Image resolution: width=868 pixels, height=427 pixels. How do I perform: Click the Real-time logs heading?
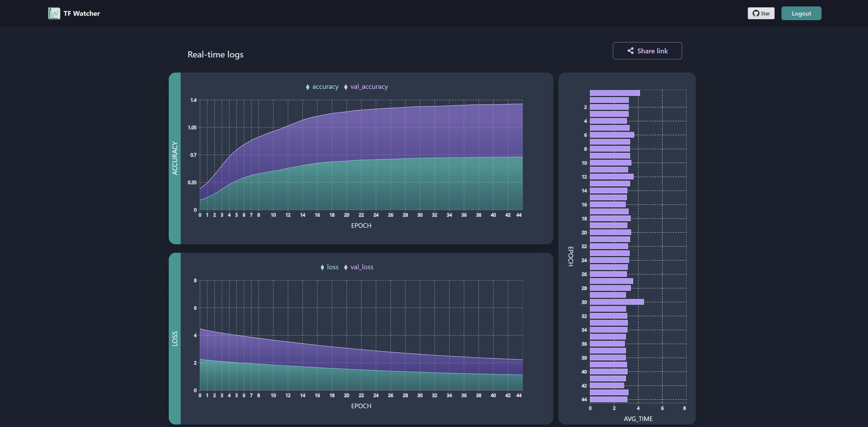click(215, 54)
